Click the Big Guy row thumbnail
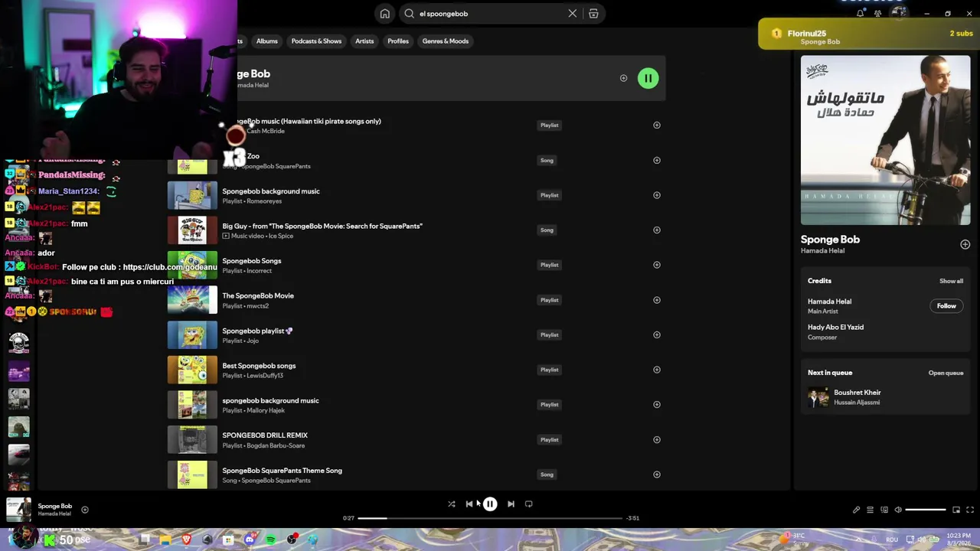This screenshot has height=551, width=980. 192,230
